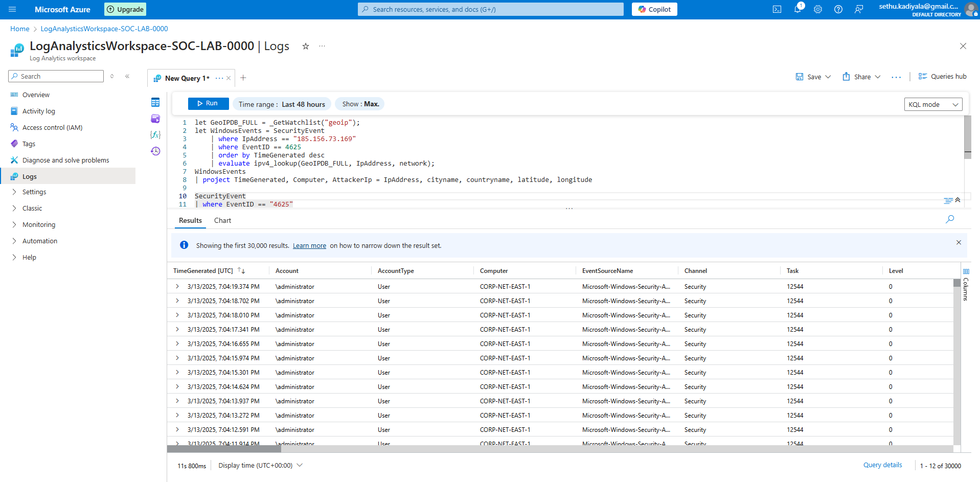Select the Results tab
The width and height of the screenshot is (980, 482).
click(190, 220)
